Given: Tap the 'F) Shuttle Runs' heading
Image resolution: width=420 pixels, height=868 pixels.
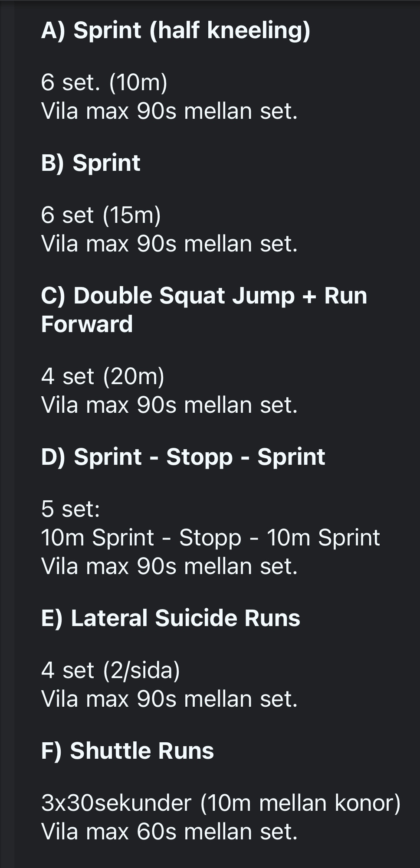Looking at the screenshot, I should [x=128, y=751].
